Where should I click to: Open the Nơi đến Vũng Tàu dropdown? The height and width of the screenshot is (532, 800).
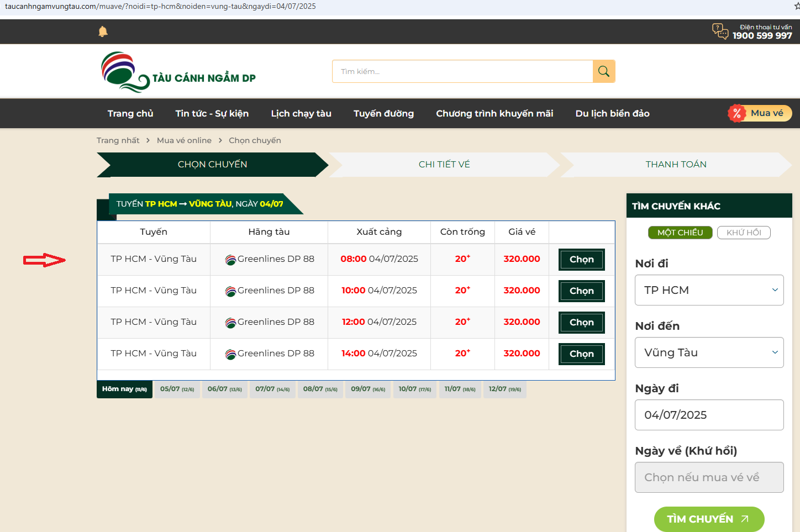pyautogui.click(x=709, y=352)
